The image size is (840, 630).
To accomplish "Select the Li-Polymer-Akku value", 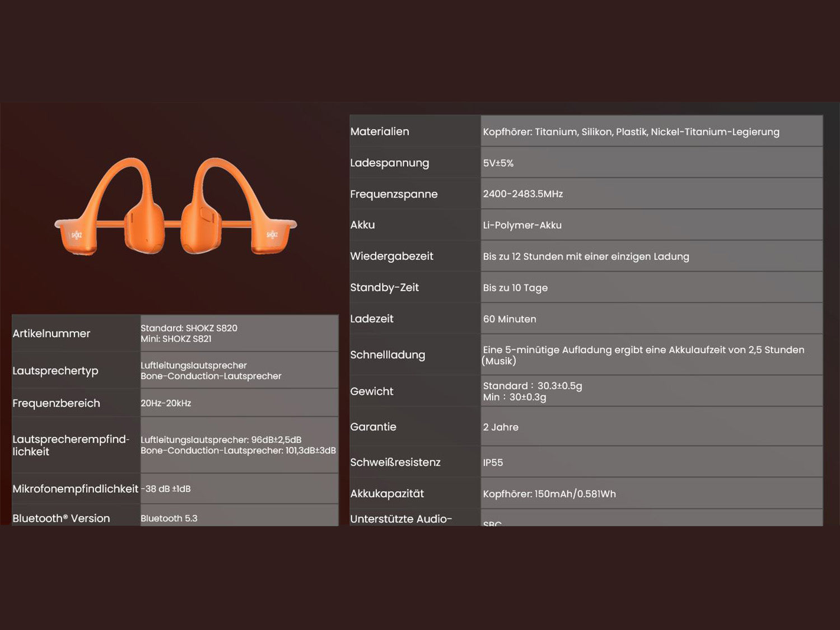I will pos(522,225).
